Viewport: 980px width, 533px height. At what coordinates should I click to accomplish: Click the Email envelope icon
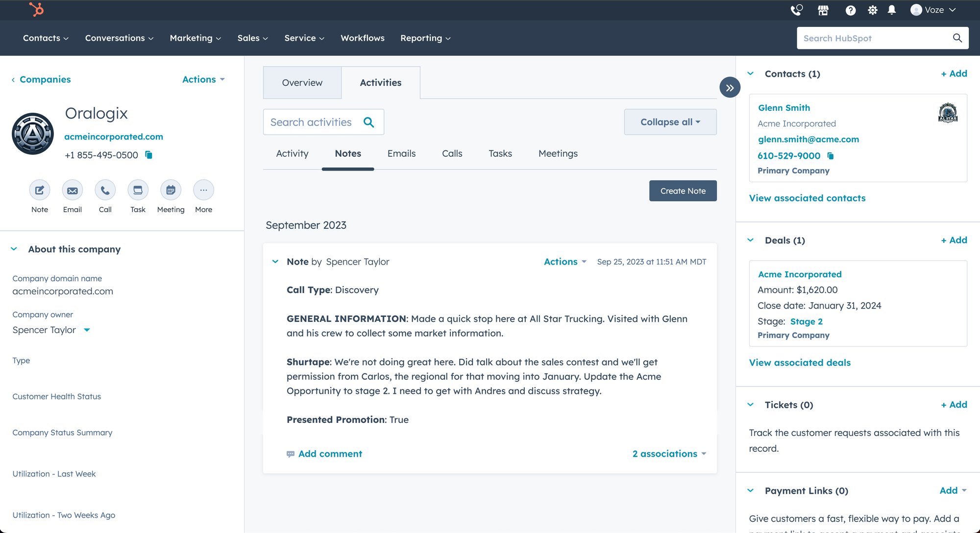(x=73, y=190)
